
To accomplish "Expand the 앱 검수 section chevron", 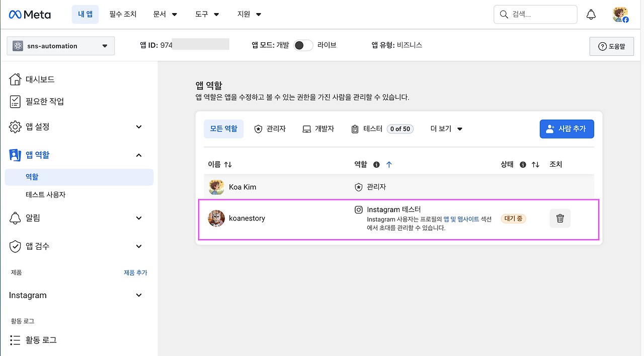I will tap(139, 246).
